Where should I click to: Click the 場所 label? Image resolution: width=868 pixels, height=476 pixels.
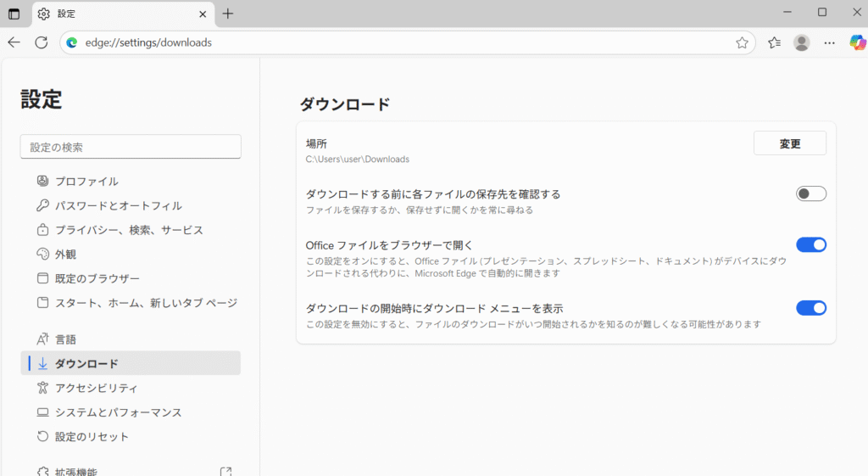317,143
